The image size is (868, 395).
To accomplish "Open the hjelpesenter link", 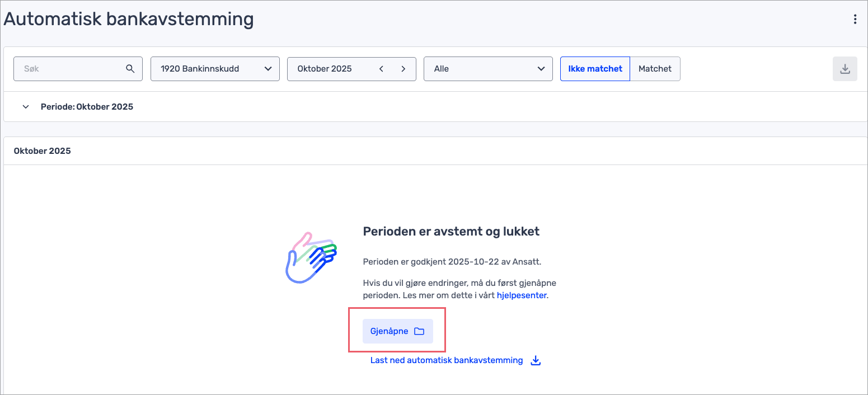I will (521, 295).
